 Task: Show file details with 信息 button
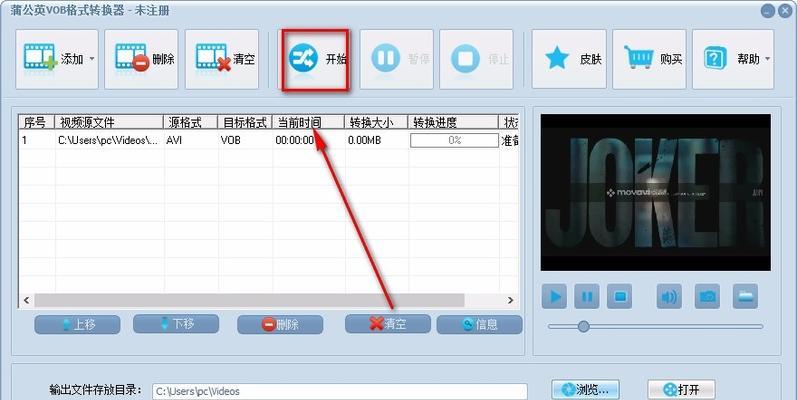tap(479, 324)
